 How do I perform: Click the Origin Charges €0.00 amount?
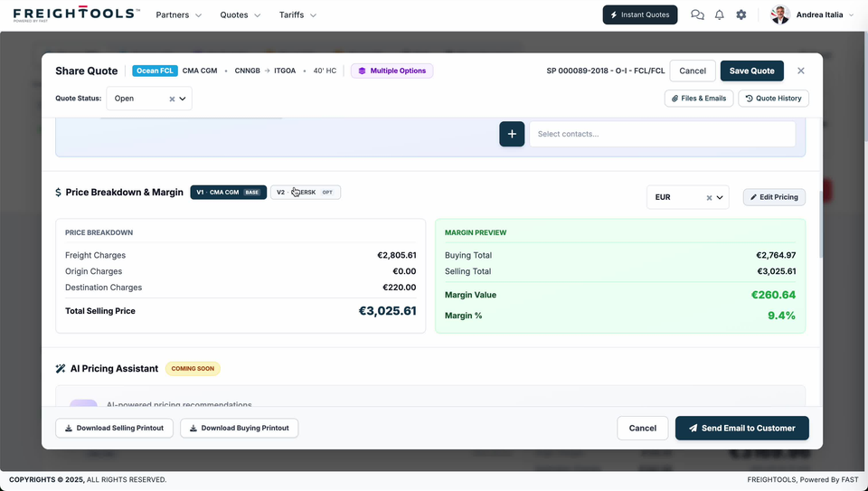point(404,271)
